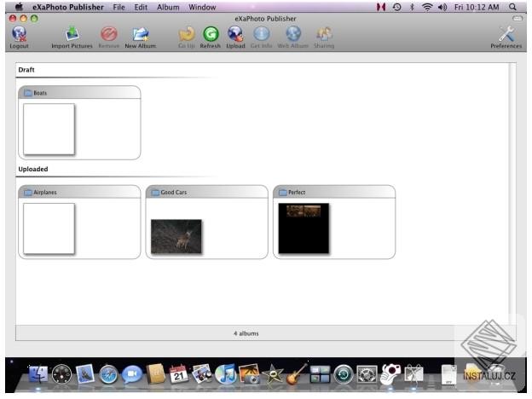Open iTunes from the Dock
Image resolution: width=532 pixels, height=399 pixels.
[226, 374]
